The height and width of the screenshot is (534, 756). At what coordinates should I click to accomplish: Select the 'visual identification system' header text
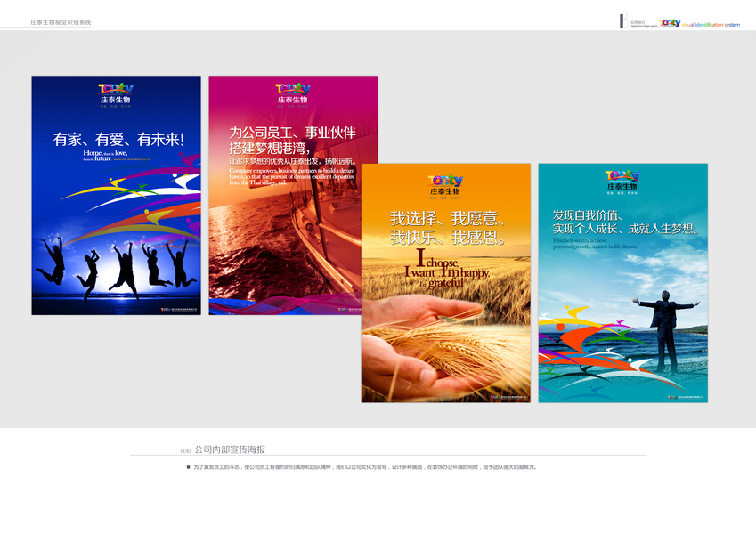coord(711,25)
